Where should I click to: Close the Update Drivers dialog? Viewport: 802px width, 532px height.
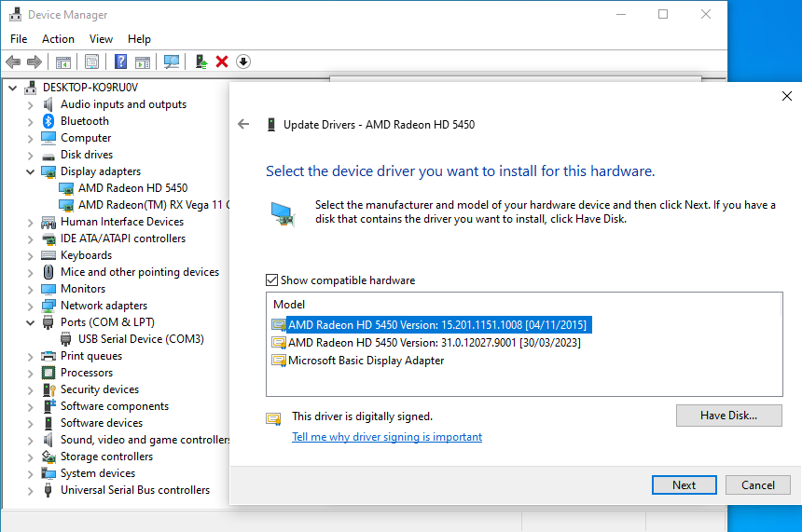click(787, 96)
